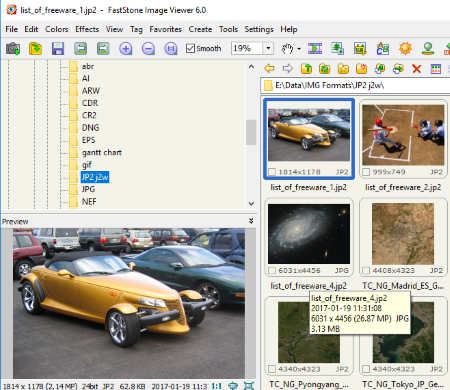Tick checkbox on 6031x4456 thumbnail

click(x=272, y=270)
